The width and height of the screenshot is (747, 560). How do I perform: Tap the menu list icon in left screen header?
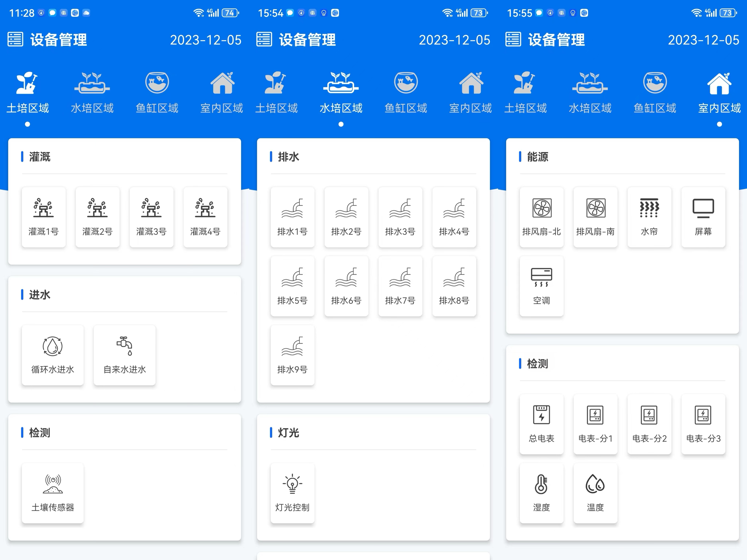(x=16, y=40)
